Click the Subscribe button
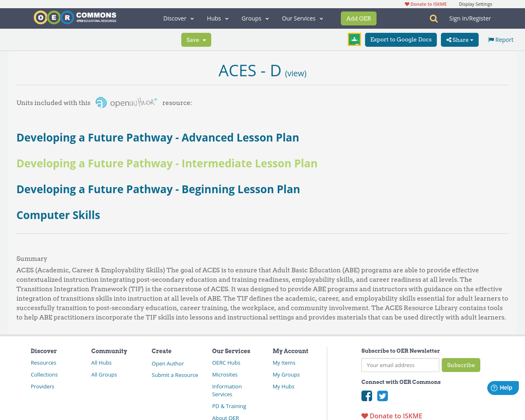 coord(461,365)
